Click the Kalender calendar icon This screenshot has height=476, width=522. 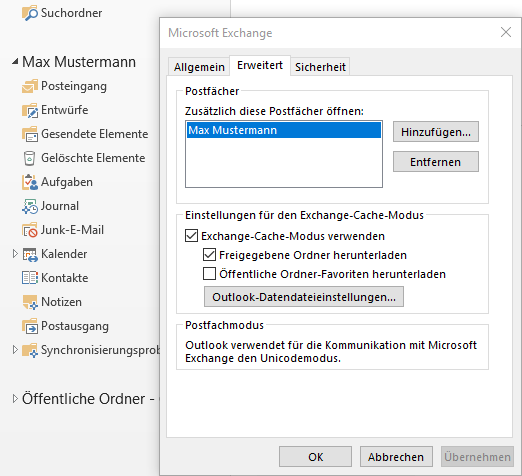[x=30, y=254]
